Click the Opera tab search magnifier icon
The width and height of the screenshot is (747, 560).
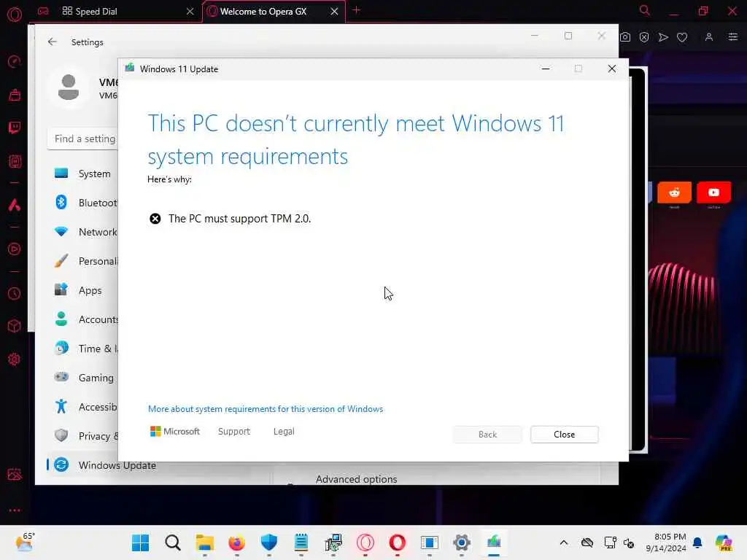coord(645,10)
